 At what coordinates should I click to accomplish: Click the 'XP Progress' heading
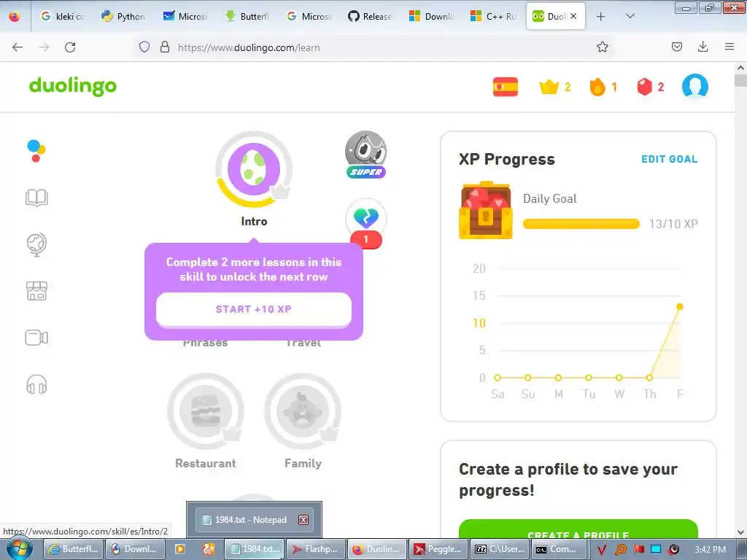point(507,159)
